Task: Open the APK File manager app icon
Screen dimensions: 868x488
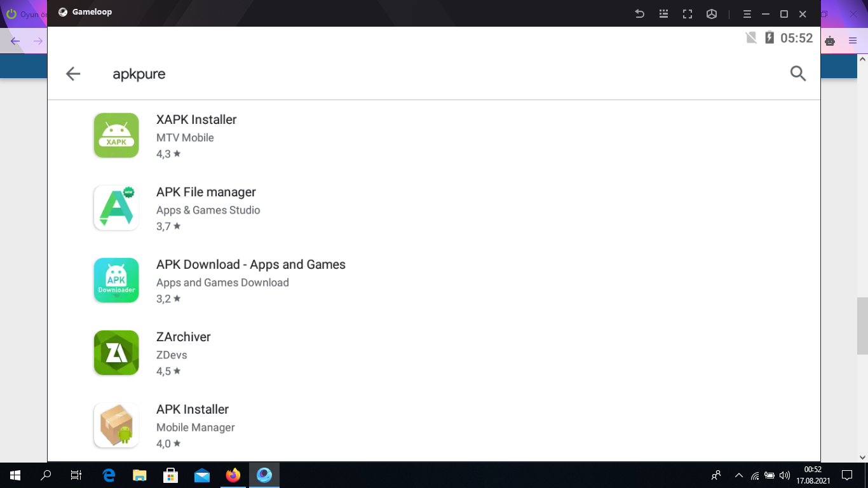Action: point(116,208)
